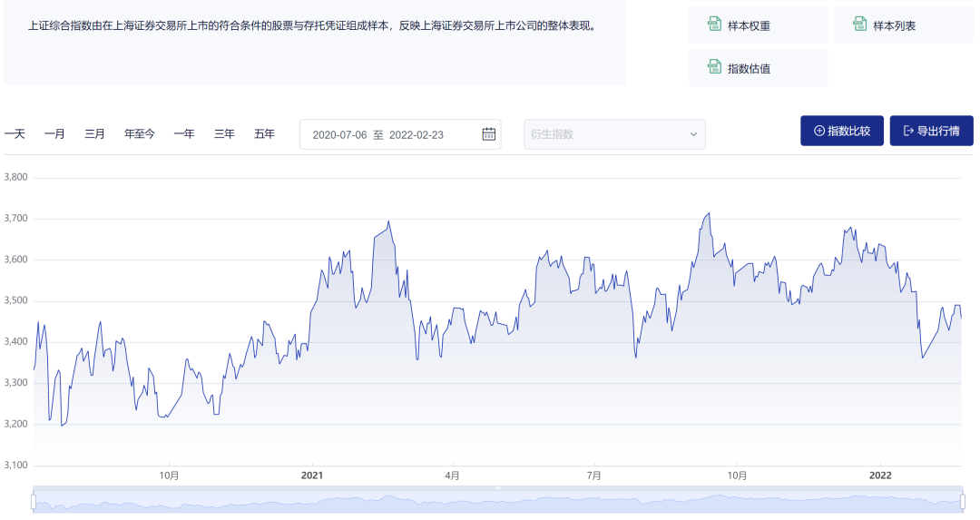Image resolution: width=980 pixels, height=520 pixels.
Task: Click the 3,500 y-axis label
Action: [15, 300]
